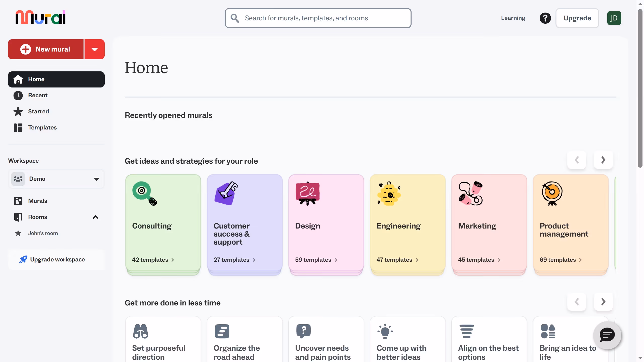Go to Recent in sidebar
Image resolution: width=644 pixels, height=362 pixels.
38,96
